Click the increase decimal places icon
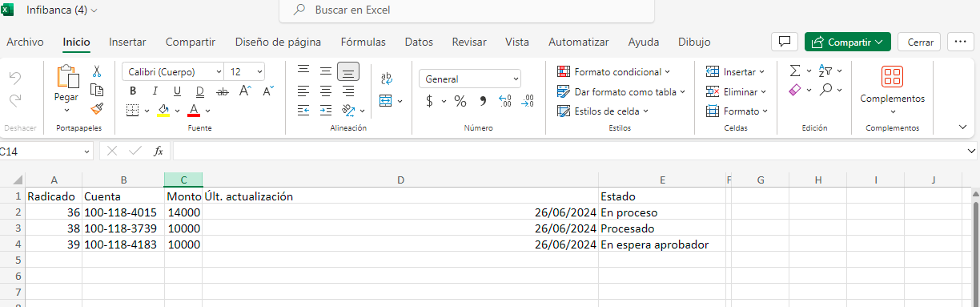The image size is (980, 307). pos(505,101)
